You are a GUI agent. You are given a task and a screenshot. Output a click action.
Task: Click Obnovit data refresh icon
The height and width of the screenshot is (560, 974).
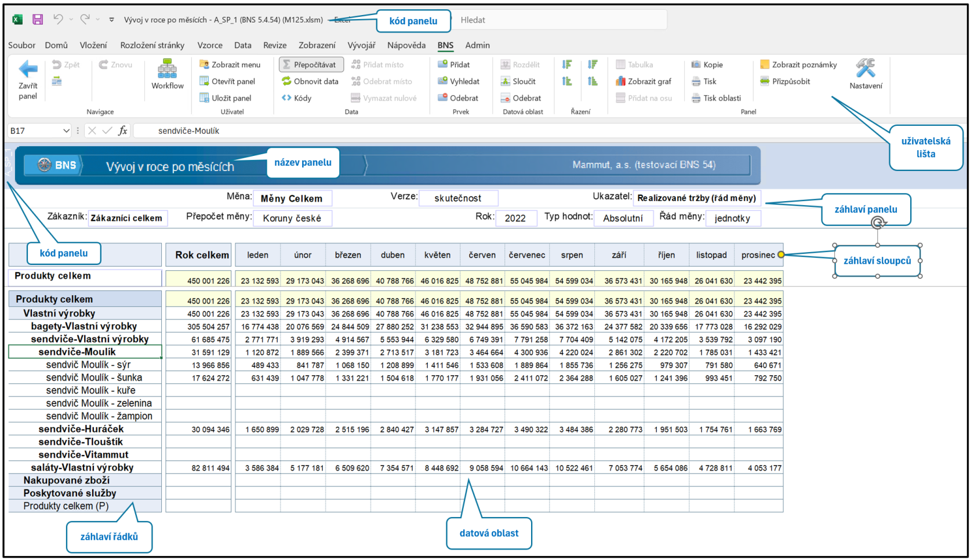point(286,81)
